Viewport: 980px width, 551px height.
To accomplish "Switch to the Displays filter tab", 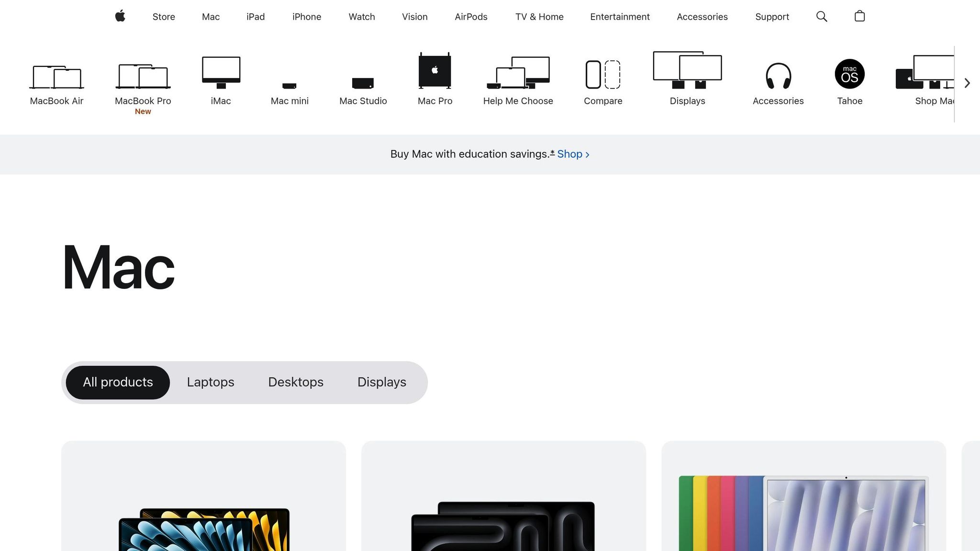I will coord(382,382).
